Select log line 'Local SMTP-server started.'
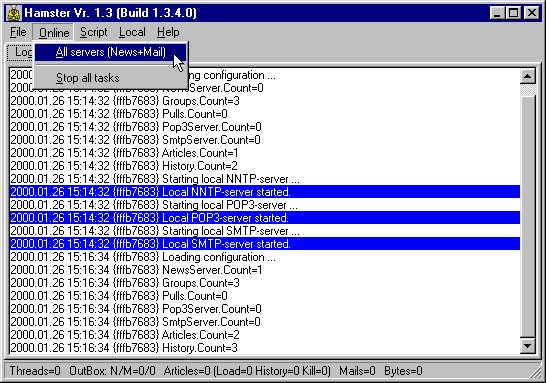 (x=265, y=244)
